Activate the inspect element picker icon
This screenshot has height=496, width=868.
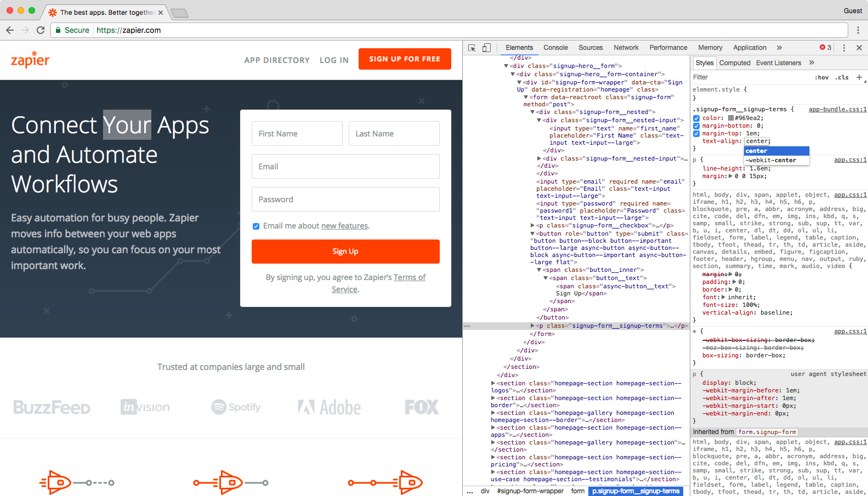click(x=472, y=48)
